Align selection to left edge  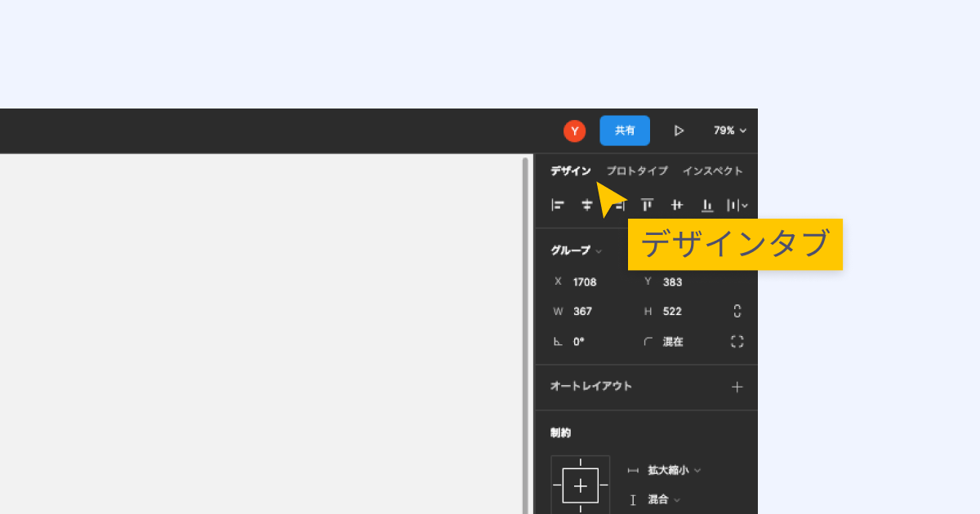(x=558, y=206)
